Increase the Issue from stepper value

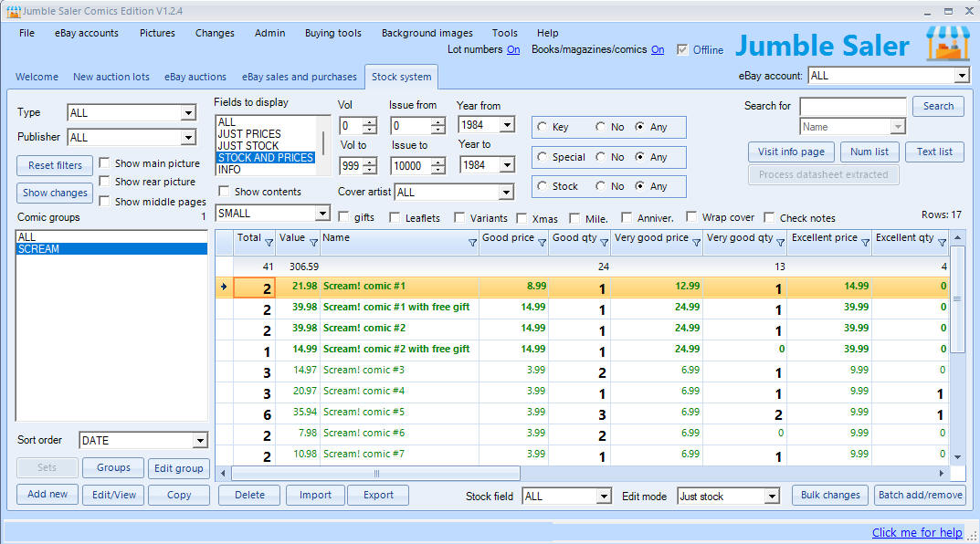[x=438, y=121]
